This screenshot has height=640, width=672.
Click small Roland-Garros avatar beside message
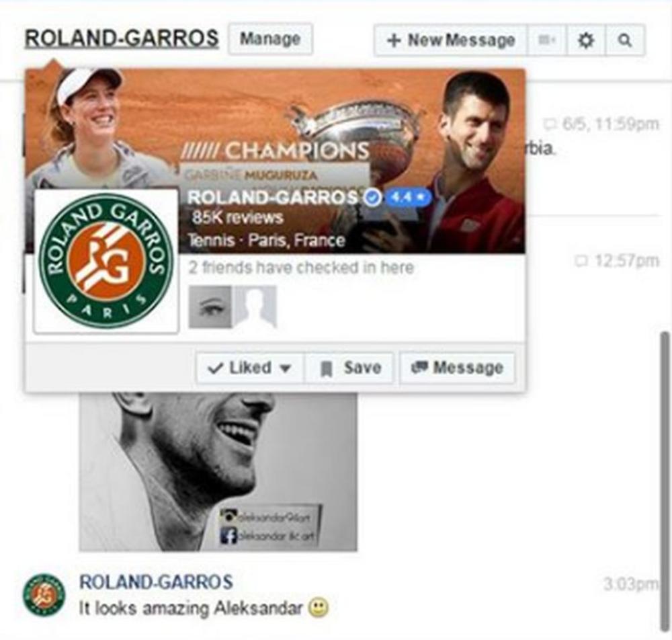coord(44,594)
